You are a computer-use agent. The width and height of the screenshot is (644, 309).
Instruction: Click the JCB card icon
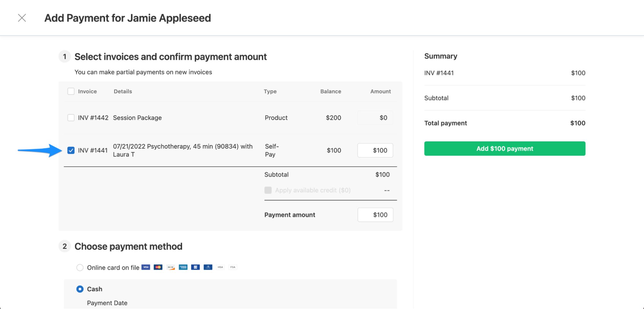point(195,267)
